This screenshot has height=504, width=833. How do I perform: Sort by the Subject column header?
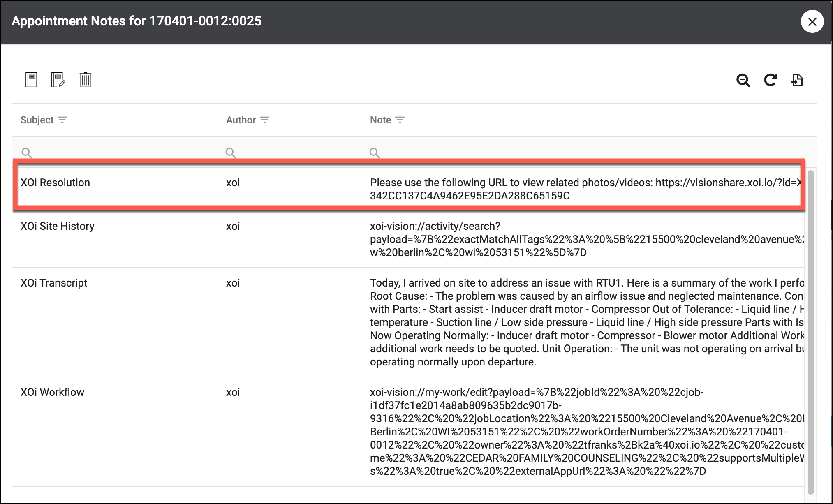37,120
